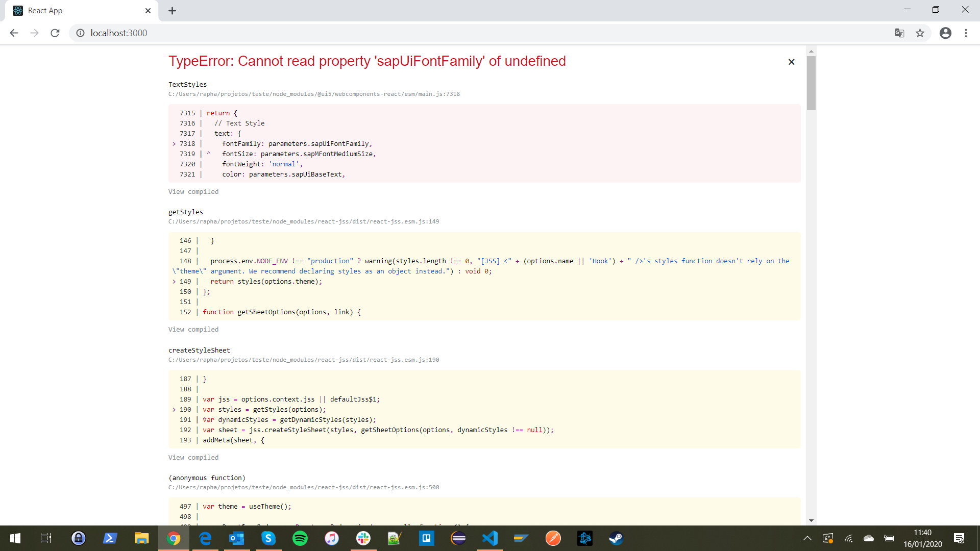The width and height of the screenshot is (980, 551).
Task: Click the OneDrive cloud icon in system tray
Action: (x=868, y=538)
